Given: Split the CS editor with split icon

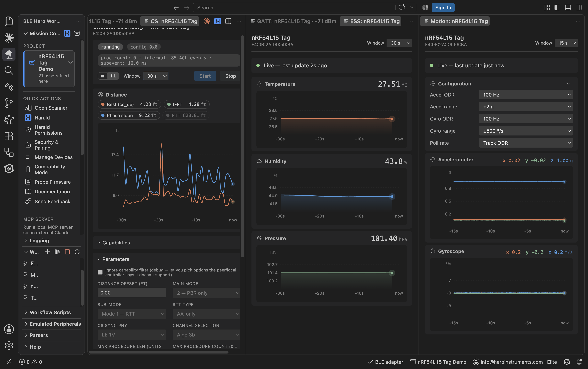Looking at the screenshot, I should click(228, 21).
